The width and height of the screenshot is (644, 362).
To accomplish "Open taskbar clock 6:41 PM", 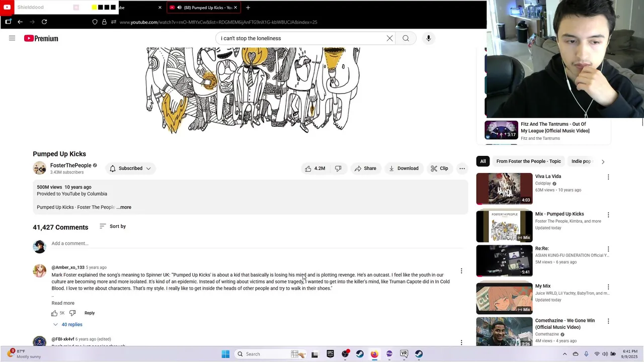I will pos(630,354).
